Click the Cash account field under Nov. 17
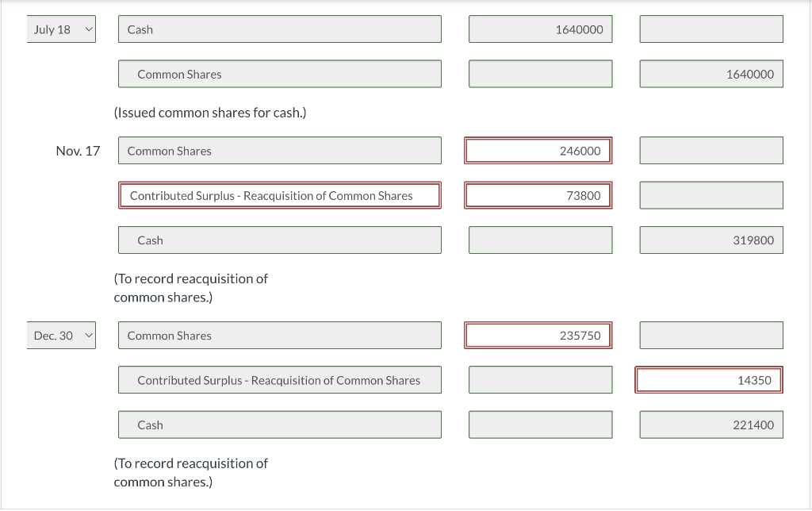Screen dimensions: 812x511 coord(279,240)
